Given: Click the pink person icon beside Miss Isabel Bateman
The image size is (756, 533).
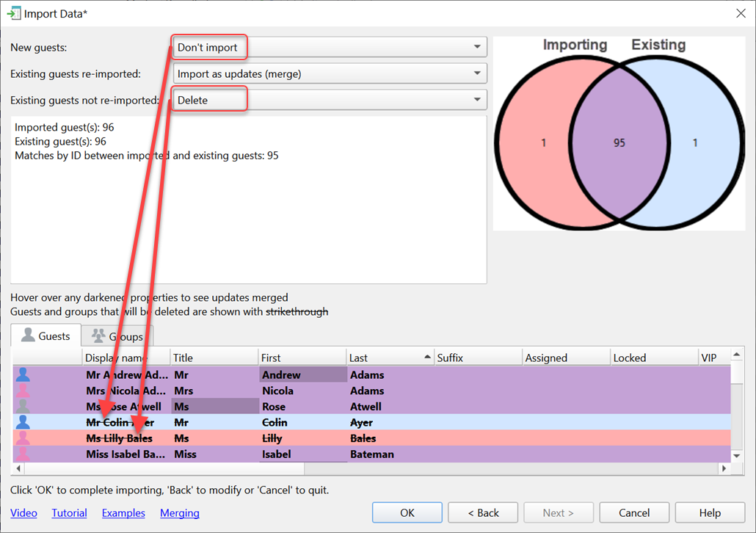Looking at the screenshot, I should (x=23, y=454).
